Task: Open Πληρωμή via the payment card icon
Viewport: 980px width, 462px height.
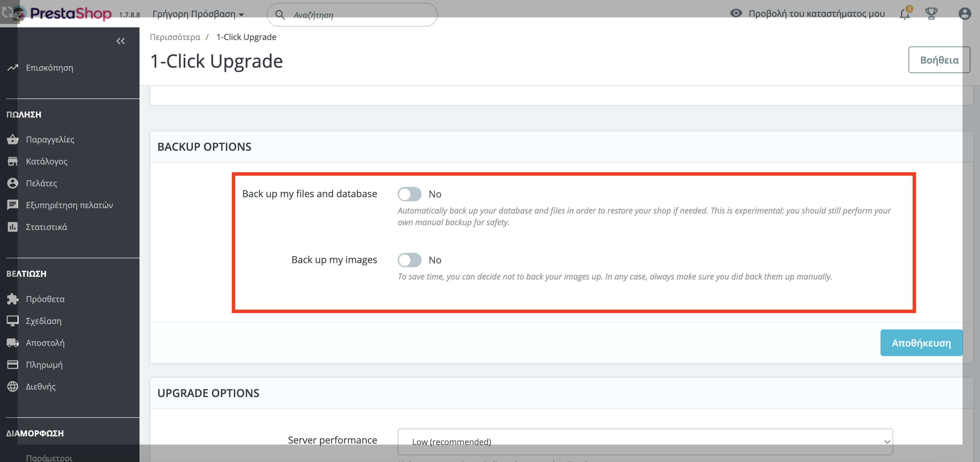Action: tap(13, 364)
